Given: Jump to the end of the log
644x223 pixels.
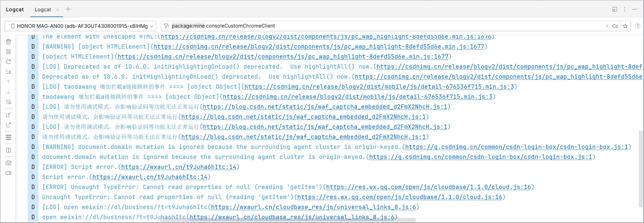Looking at the screenshot, I should [8, 72].
